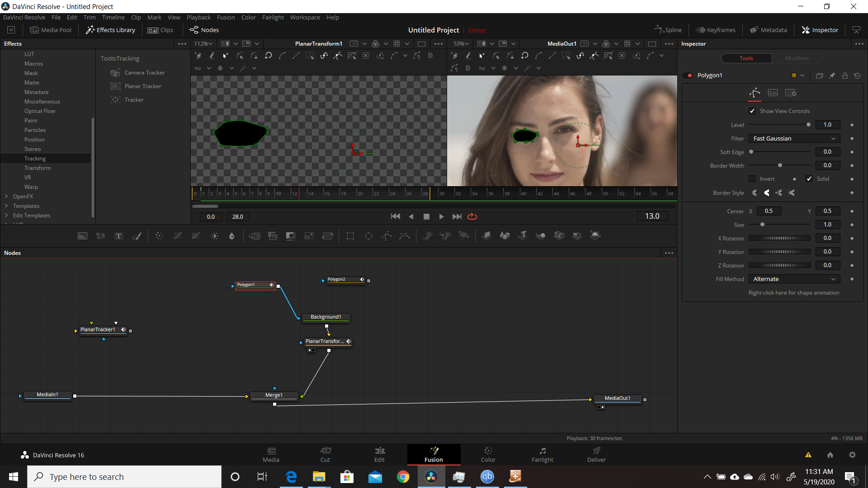The image size is (868, 488).
Task: Show the Keyframes editor
Action: 716,30
